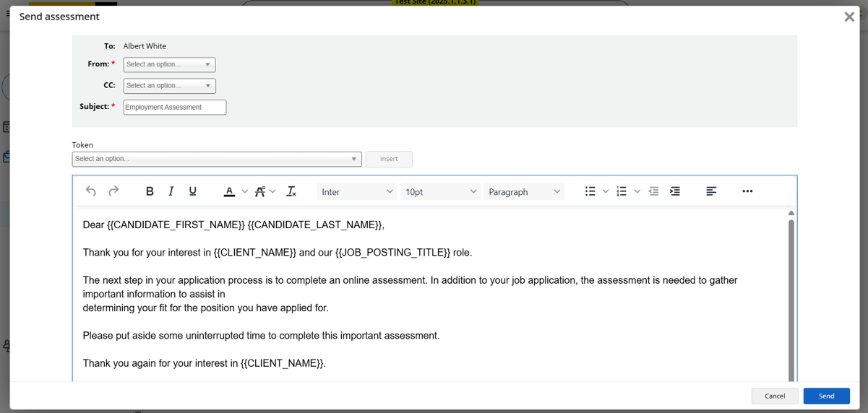Open the highlight color options arrow
The width and height of the screenshot is (868, 413).
tap(272, 191)
